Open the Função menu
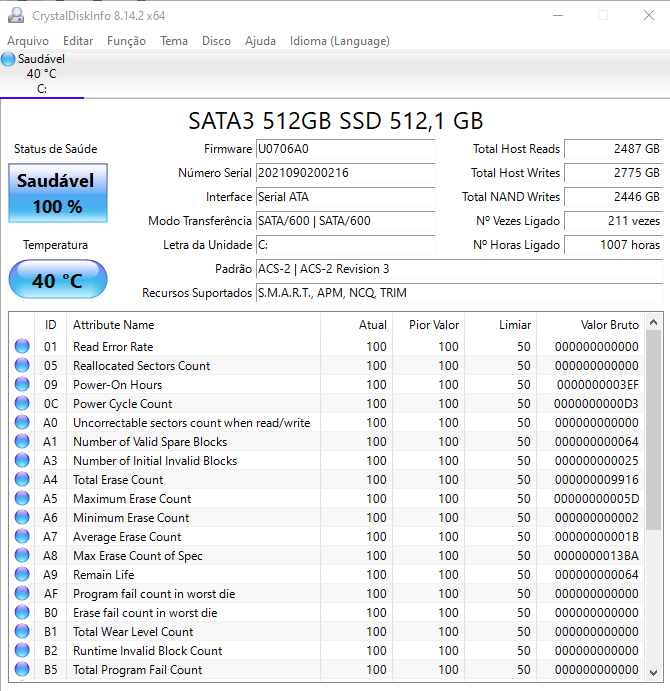Image resolution: width=670 pixels, height=691 pixels. [126, 41]
